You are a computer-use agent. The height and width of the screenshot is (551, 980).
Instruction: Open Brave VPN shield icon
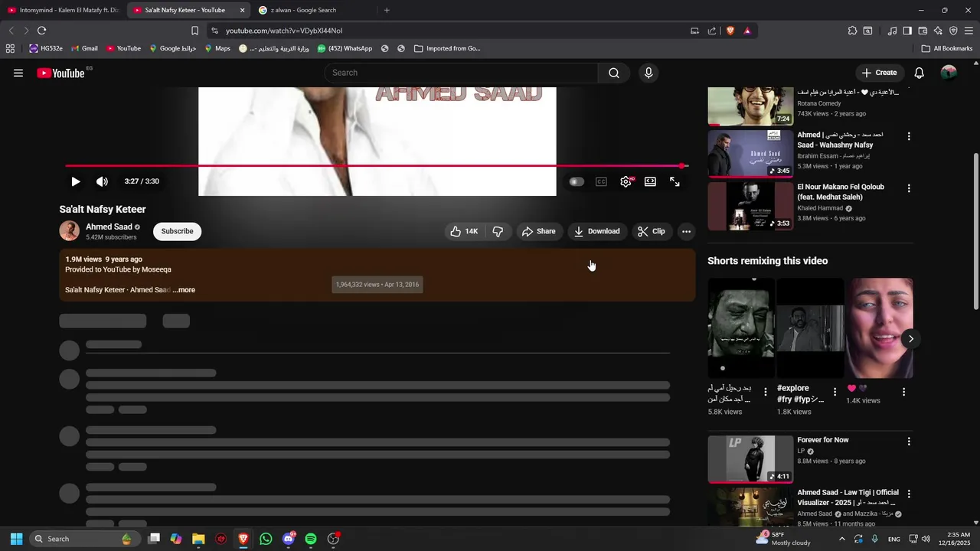coord(953,31)
